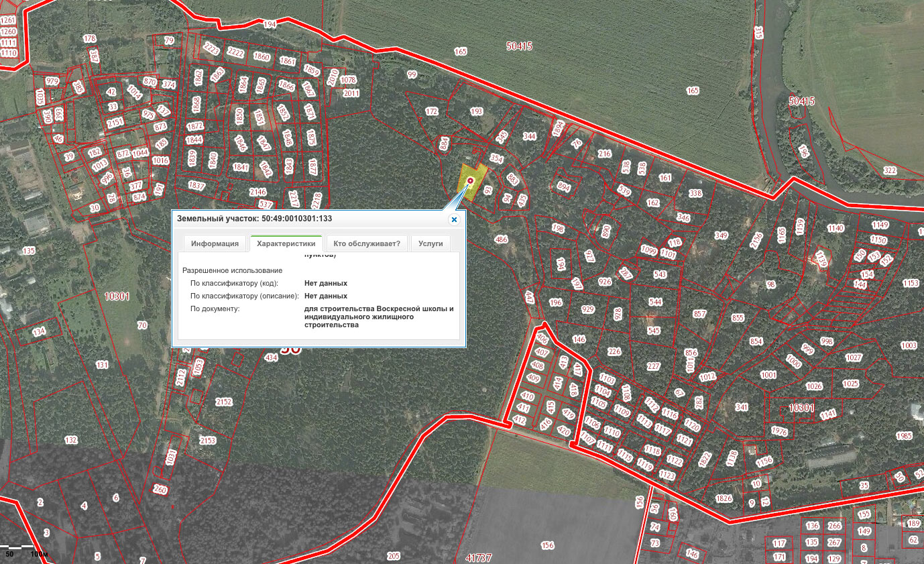The image size is (924, 564).
Task: Select parcel labeled 1860
Action: (x=262, y=57)
